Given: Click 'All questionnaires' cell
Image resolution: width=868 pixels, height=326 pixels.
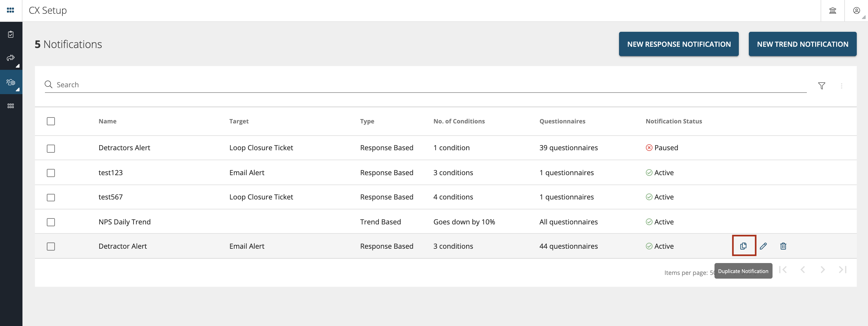Looking at the screenshot, I should tap(568, 222).
